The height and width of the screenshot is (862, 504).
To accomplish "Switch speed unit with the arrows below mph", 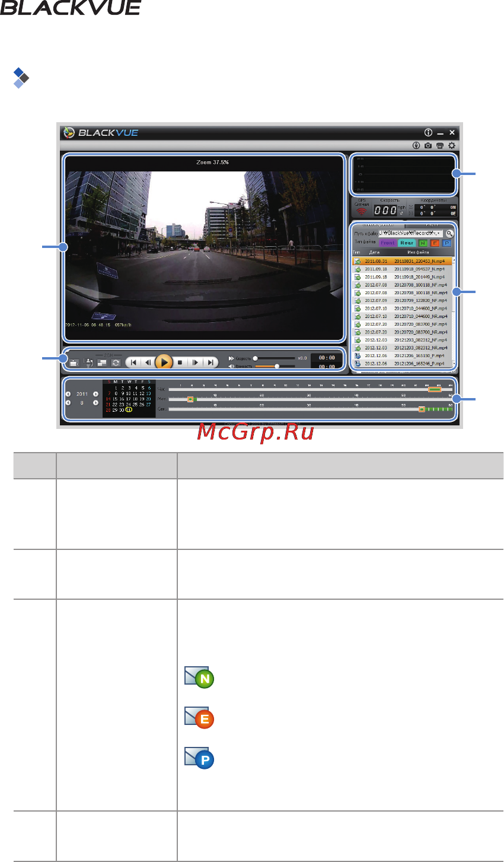I will (401, 213).
